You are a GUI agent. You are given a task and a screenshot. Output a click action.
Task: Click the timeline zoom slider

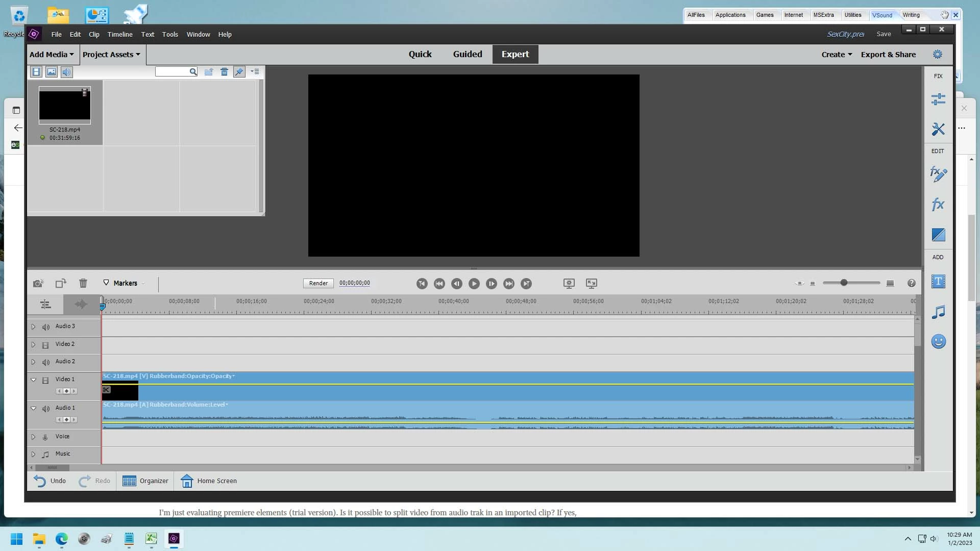tap(844, 283)
